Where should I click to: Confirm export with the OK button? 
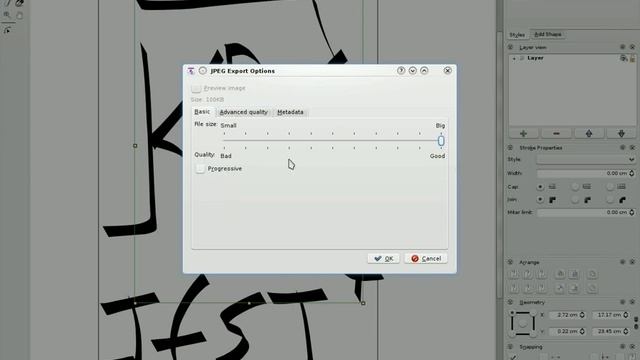click(x=384, y=258)
